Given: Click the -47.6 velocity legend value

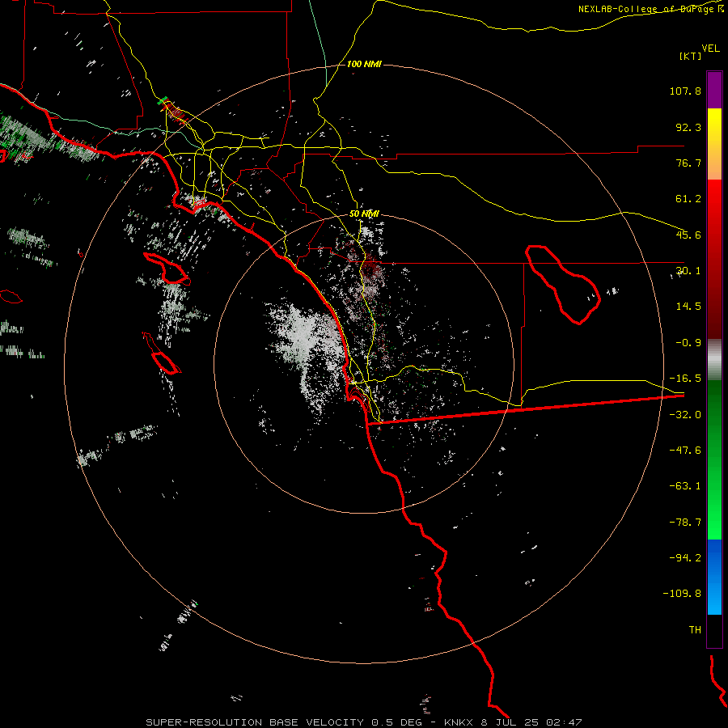Looking at the screenshot, I should [x=685, y=451].
